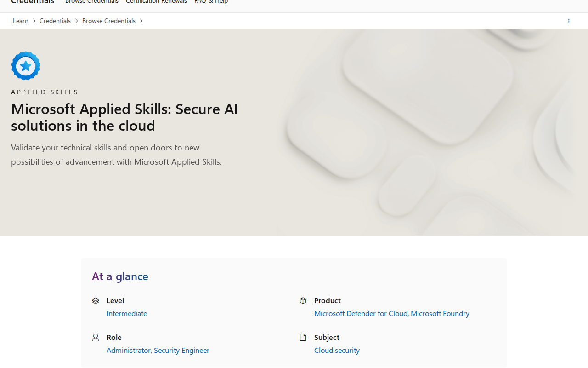588x368 pixels.
Task: Select the Intermediate level link
Action: point(127,313)
